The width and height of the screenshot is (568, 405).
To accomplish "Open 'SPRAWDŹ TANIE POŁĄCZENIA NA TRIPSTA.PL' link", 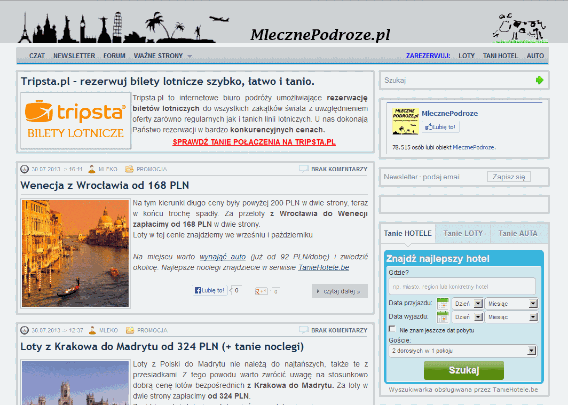I will tap(254, 142).
